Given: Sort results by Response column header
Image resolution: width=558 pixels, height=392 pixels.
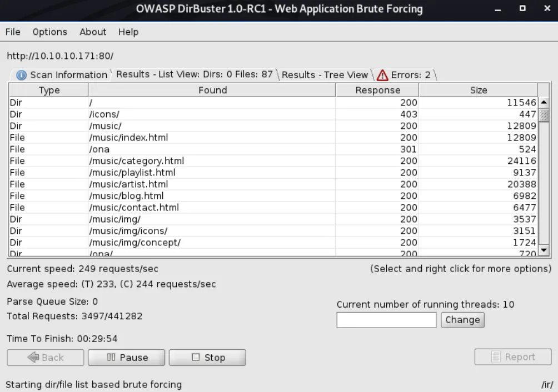Looking at the screenshot, I should pyautogui.click(x=377, y=90).
